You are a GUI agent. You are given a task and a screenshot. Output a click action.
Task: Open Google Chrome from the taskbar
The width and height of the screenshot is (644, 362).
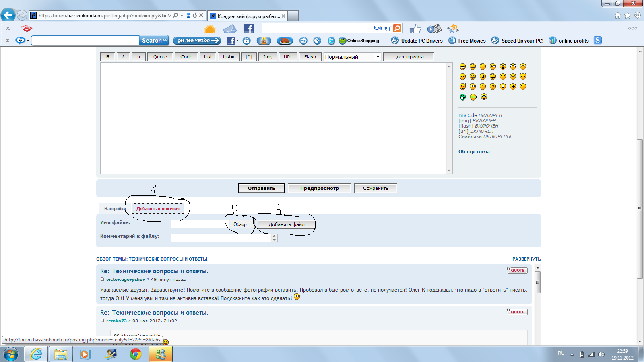pyautogui.click(x=136, y=354)
